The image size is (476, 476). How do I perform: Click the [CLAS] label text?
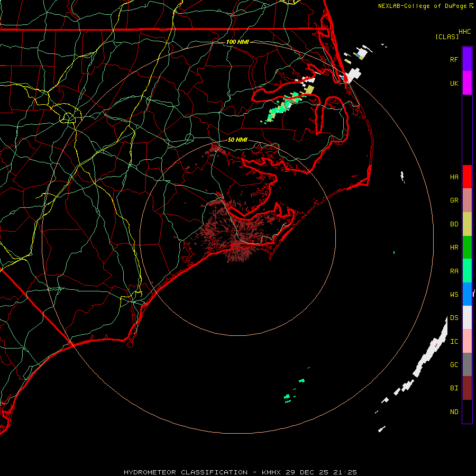coord(447,36)
